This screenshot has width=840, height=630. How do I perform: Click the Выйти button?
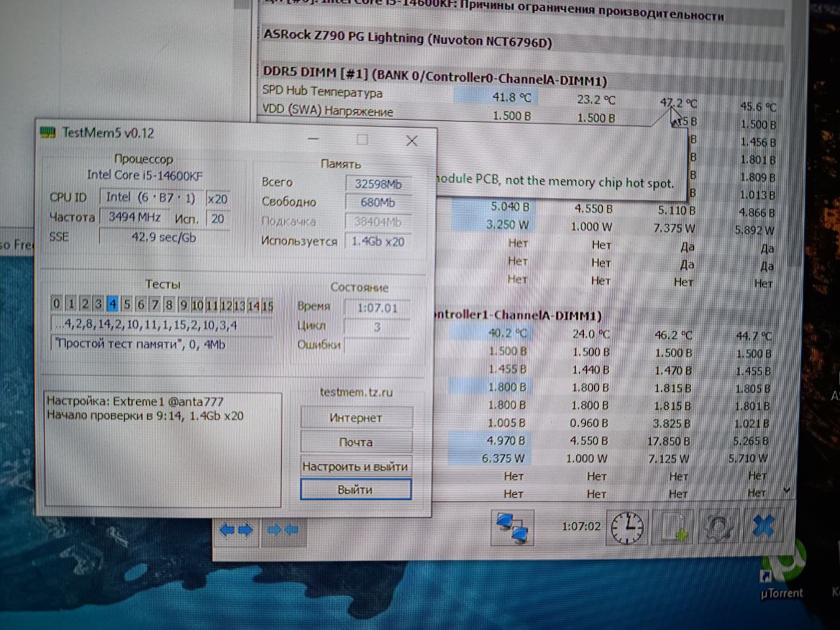point(356,490)
